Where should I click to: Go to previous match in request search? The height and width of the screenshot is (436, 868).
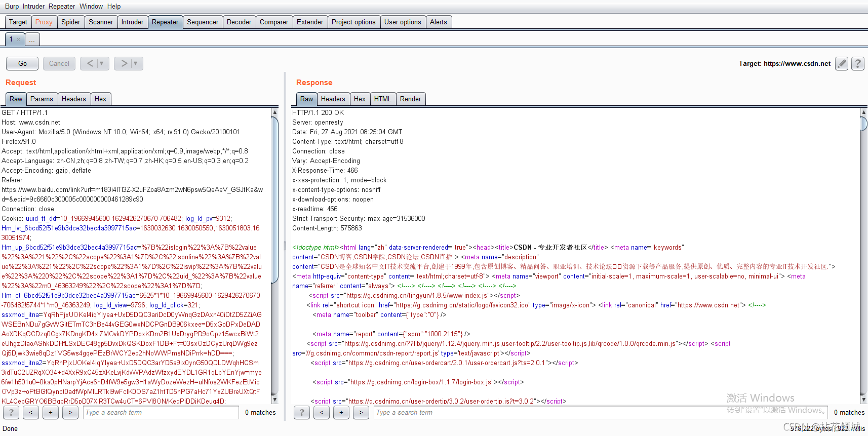coord(31,413)
